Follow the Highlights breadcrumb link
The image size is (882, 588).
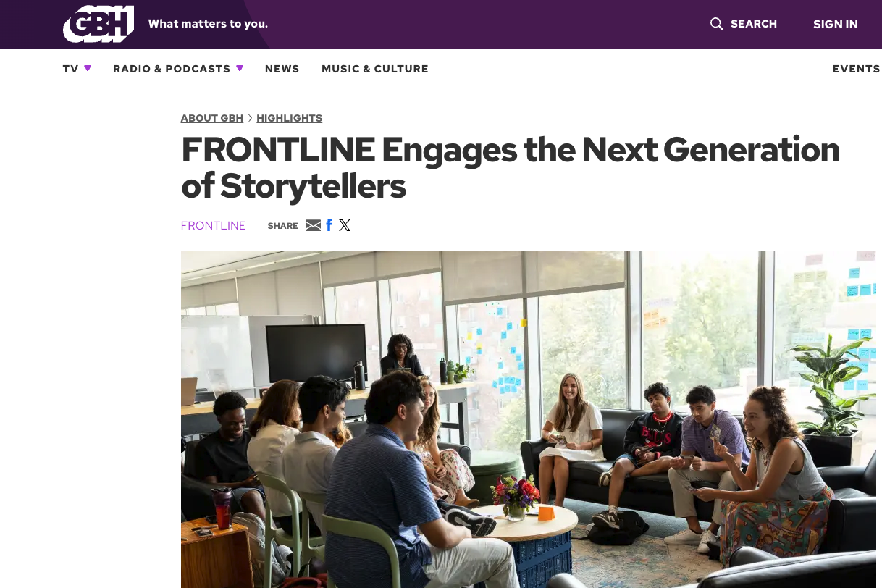tap(289, 118)
